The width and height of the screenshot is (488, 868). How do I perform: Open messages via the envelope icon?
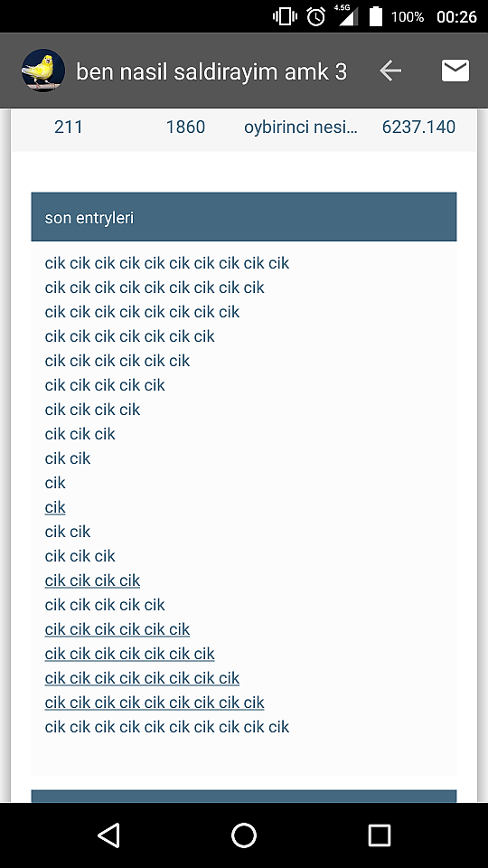(455, 71)
